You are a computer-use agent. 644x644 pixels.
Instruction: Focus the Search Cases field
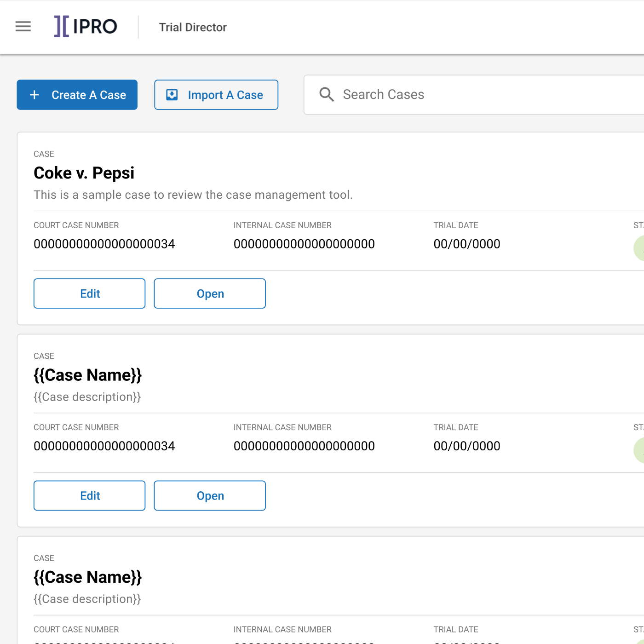click(474, 95)
